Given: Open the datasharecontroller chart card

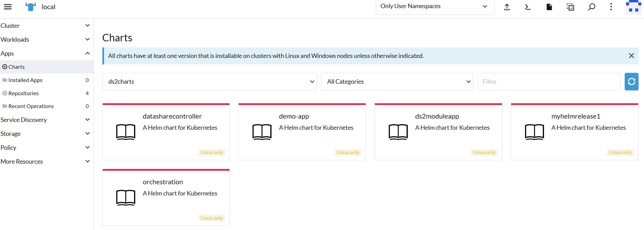Looking at the screenshot, I should coord(166,132).
